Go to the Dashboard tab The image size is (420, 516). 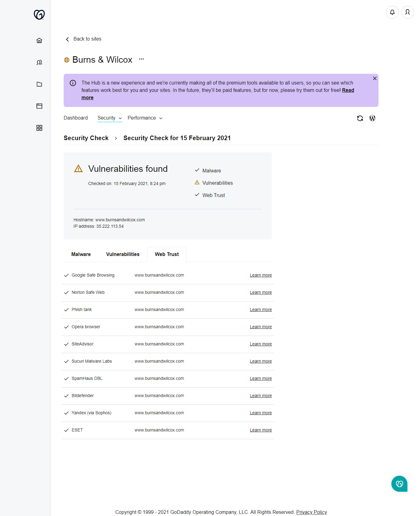coord(76,118)
